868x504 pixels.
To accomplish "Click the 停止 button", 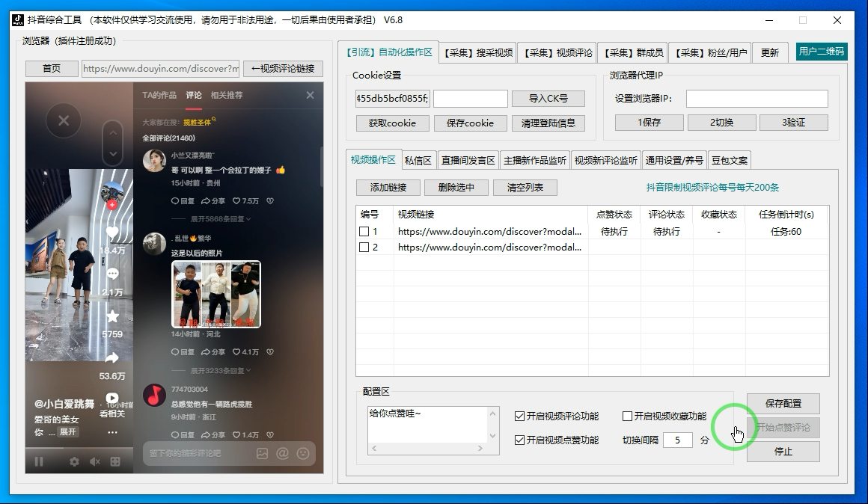I will [783, 452].
